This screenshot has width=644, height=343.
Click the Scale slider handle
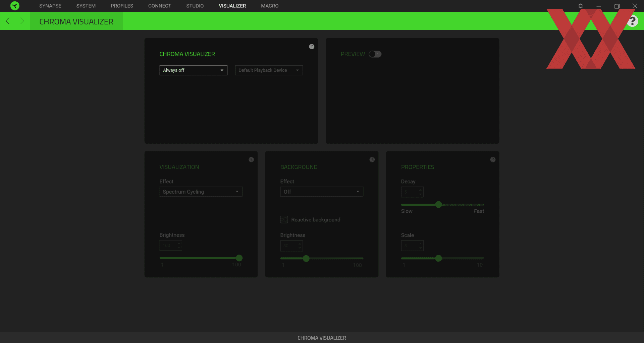438,258
